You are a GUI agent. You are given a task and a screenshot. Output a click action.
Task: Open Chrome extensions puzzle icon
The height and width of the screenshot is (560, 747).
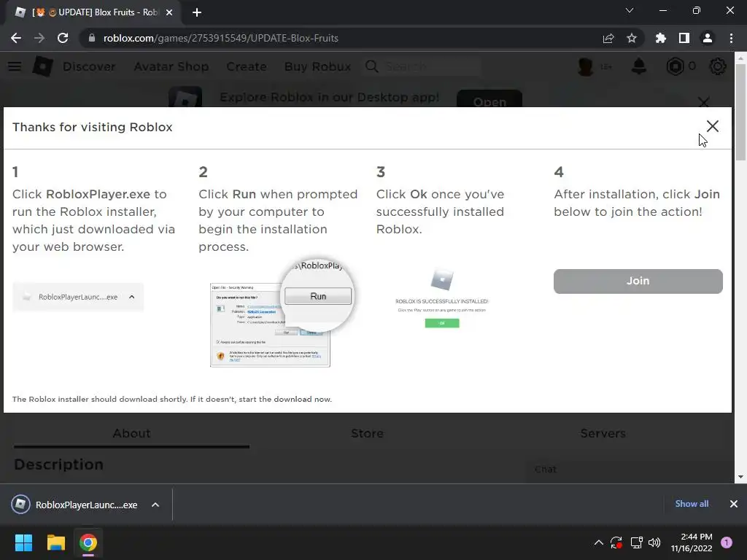click(661, 38)
